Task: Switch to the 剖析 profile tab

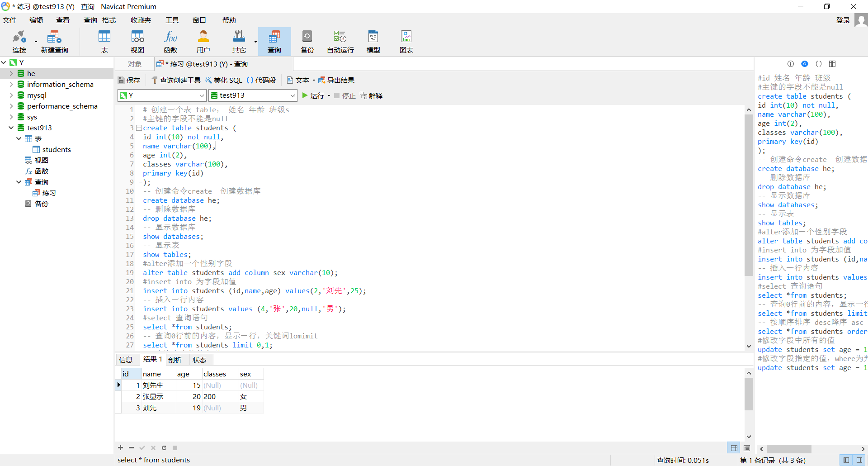Action: [x=175, y=360]
